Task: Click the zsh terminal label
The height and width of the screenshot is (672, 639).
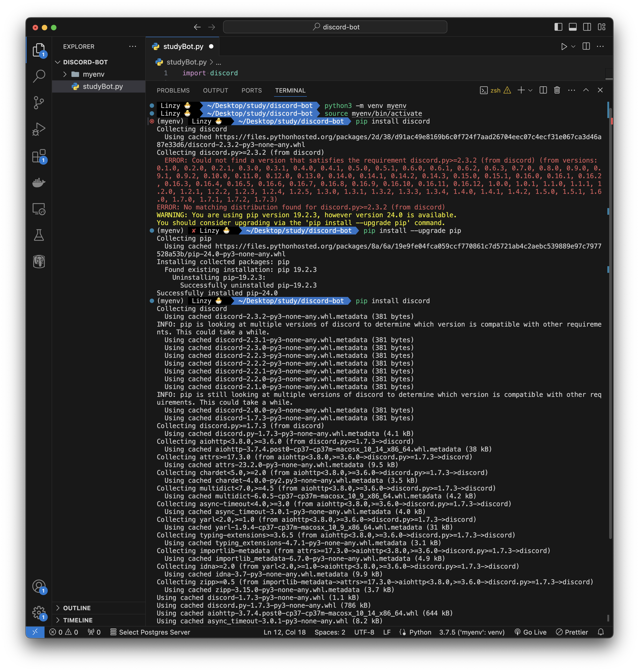Action: 495,90
